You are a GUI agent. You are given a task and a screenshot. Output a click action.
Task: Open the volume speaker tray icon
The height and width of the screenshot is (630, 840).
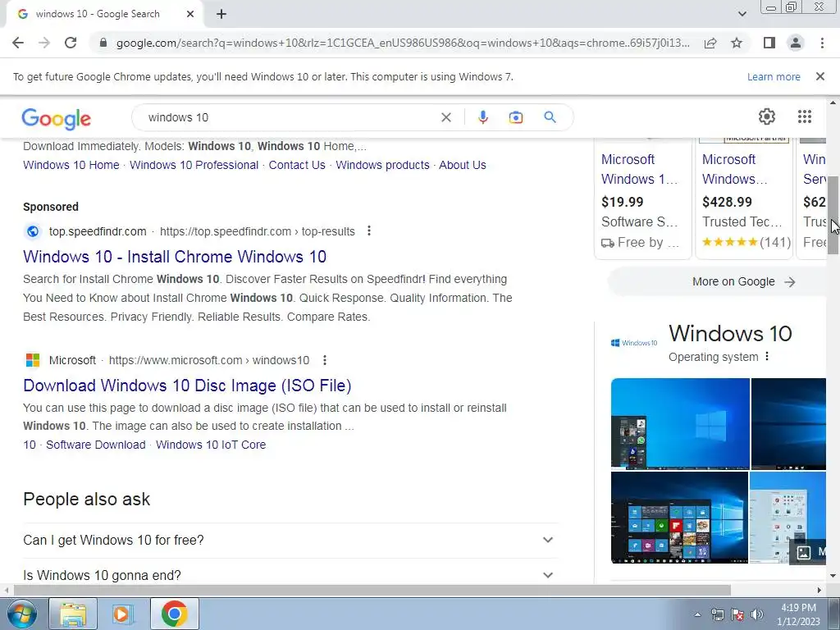tap(757, 614)
